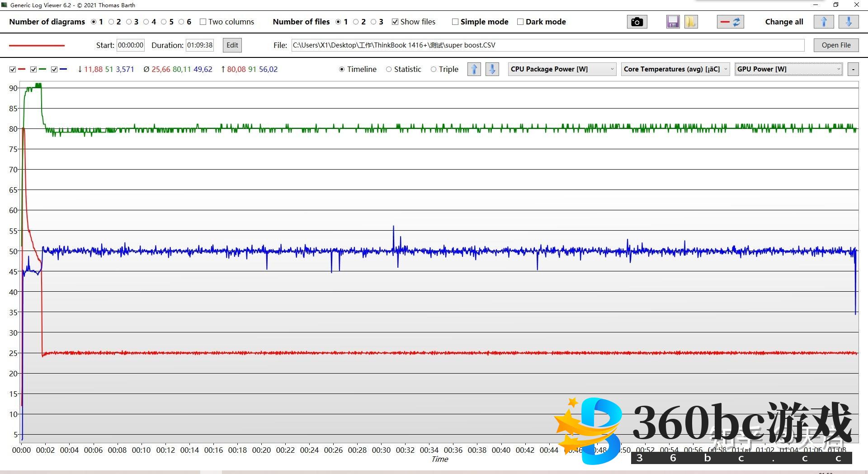The image size is (868, 474).
Task: Click the Edit button next to Duration
Action: tap(232, 45)
